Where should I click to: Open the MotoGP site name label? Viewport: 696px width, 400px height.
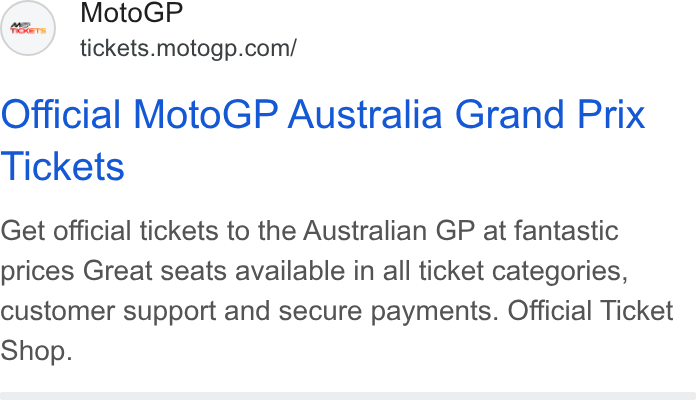pyautogui.click(x=131, y=12)
